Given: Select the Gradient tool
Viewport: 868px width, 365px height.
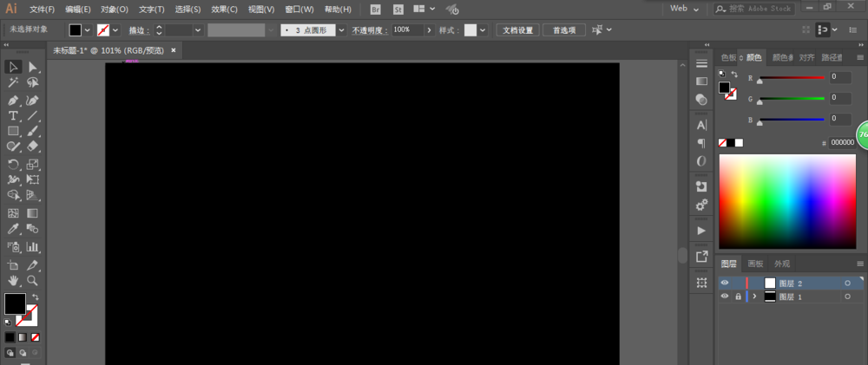Looking at the screenshot, I should point(33,213).
